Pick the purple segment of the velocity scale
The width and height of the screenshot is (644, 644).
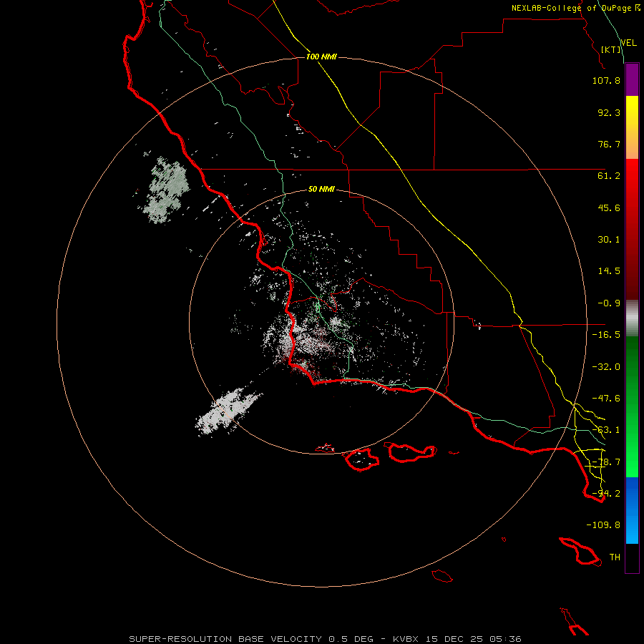tap(632, 80)
